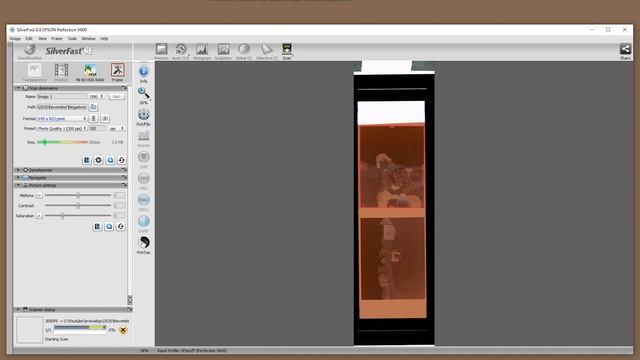Browse for path with folder icon

[x=93, y=107]
